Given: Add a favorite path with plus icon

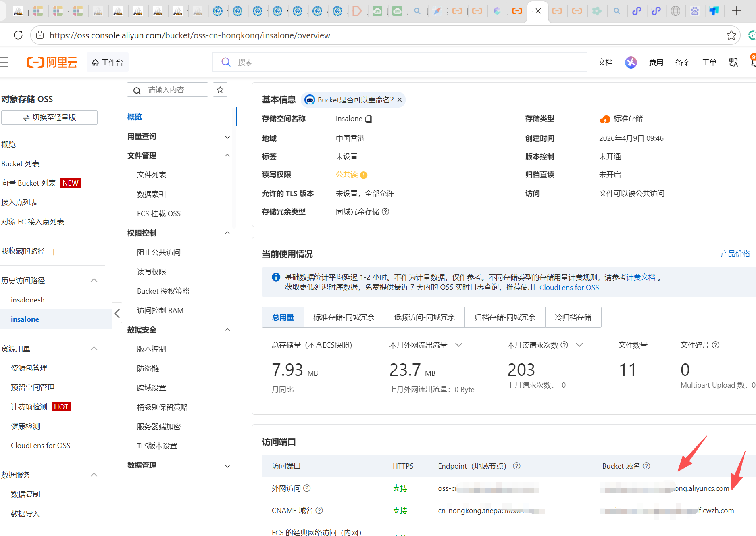Looking at the screenshot, I should click(x=54, y=252).
